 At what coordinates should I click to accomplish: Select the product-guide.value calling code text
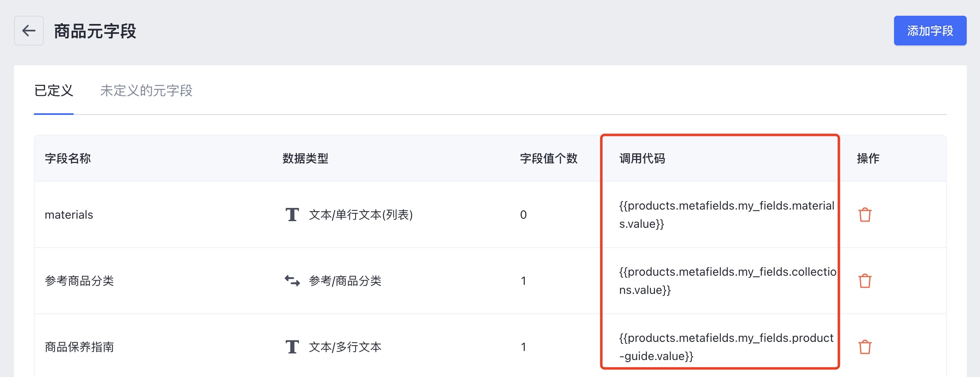tap(726, 347)
